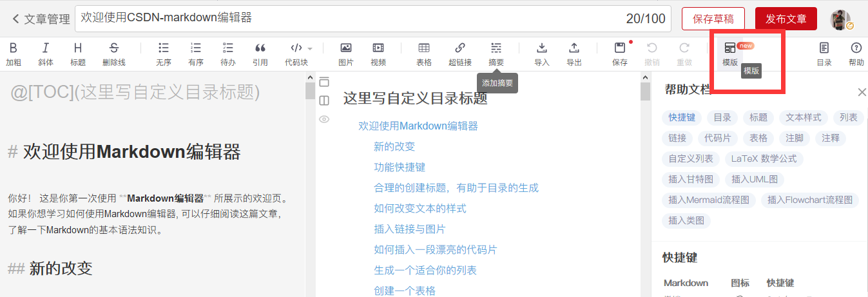Image resolution: width=868 pixels, height=297 pixels.
Task: Select 标题 help tag
Action: pos(758,117)
